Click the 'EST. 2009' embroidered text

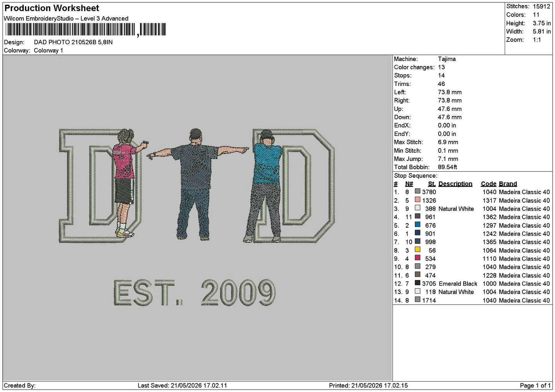click(x=194, y=293)
